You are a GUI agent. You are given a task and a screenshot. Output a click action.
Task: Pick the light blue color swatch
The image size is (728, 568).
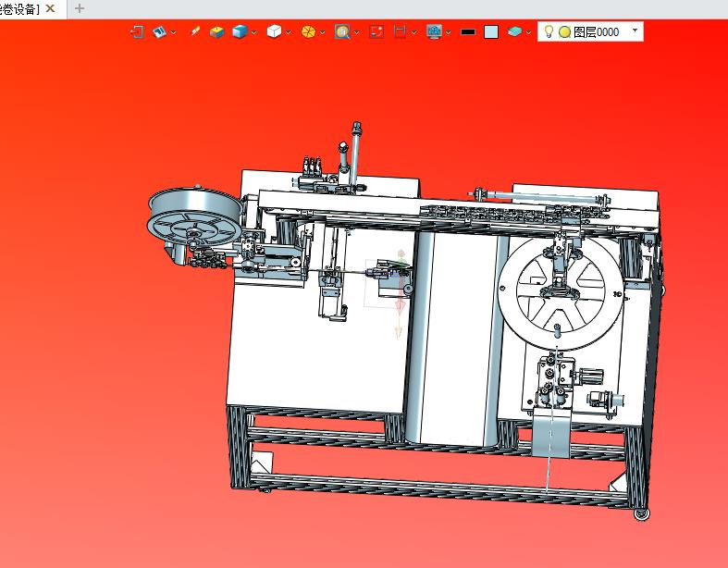(x=491, y=32)
